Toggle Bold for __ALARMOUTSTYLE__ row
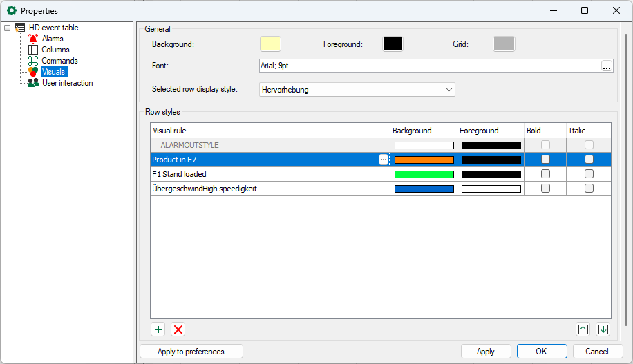Viewport: 633px width, 364px height. (x=545, y=145)
